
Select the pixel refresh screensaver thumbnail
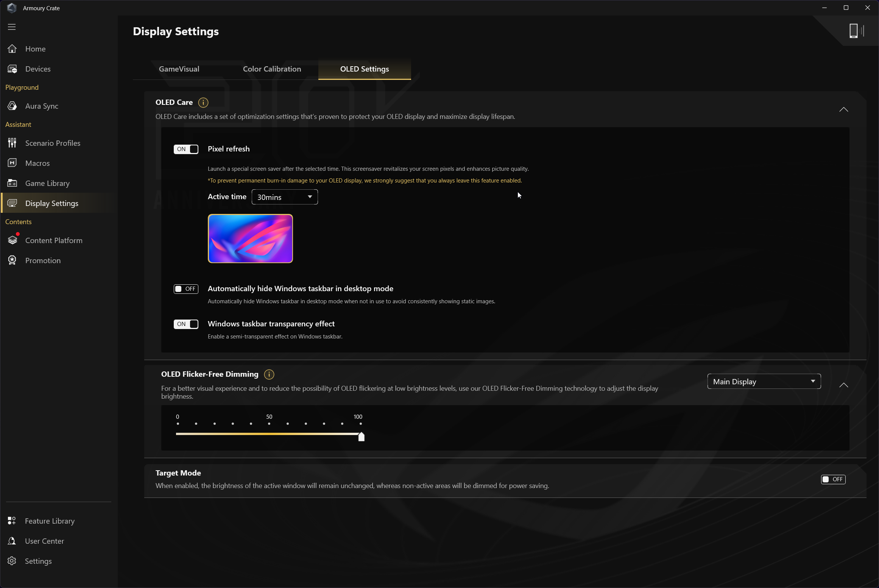250,239
